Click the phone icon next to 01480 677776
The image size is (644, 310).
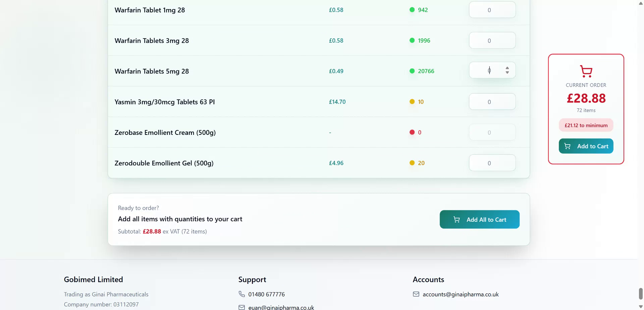click(241, 294)
